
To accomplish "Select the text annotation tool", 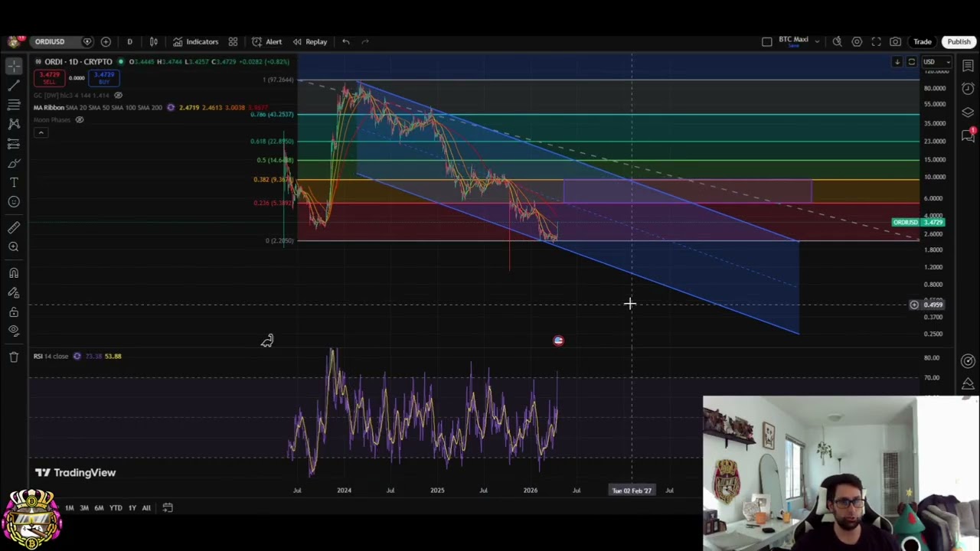I will pos(14,182).
